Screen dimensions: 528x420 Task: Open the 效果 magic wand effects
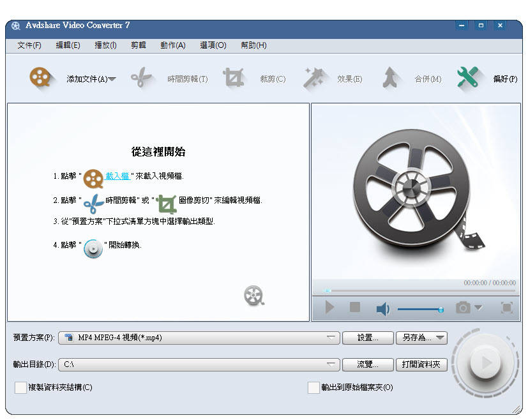coord(313,78)
